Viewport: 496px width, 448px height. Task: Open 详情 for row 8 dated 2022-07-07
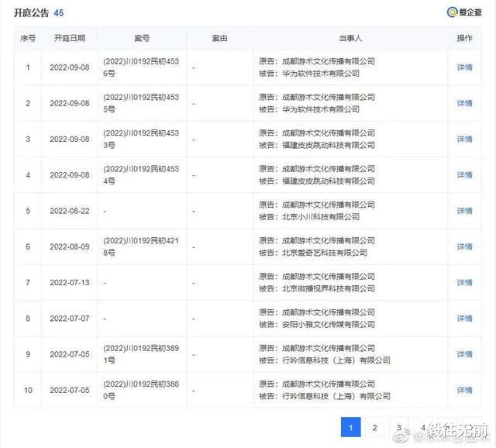[464, 319]
